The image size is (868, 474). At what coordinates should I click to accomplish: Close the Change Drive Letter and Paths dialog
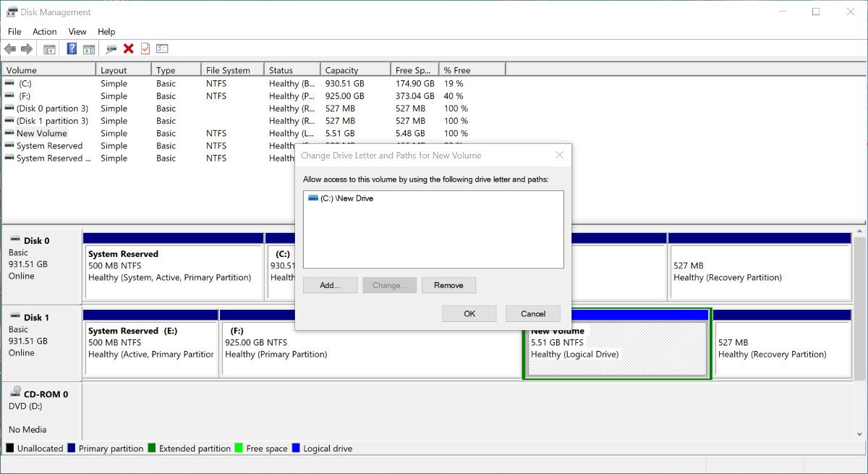[x=559, y=155]
